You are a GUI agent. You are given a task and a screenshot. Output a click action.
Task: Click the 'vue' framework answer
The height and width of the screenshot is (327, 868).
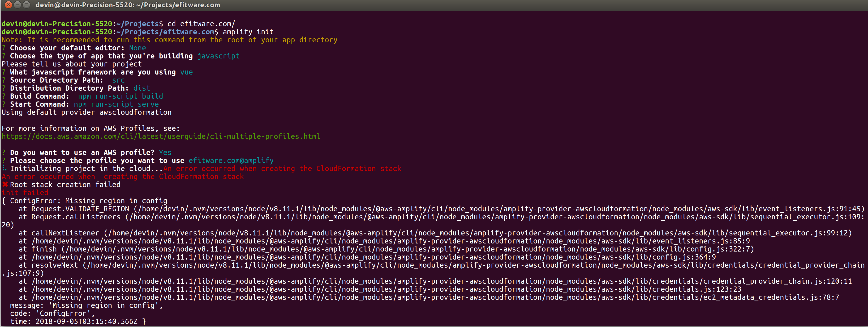tap(186, 72)
